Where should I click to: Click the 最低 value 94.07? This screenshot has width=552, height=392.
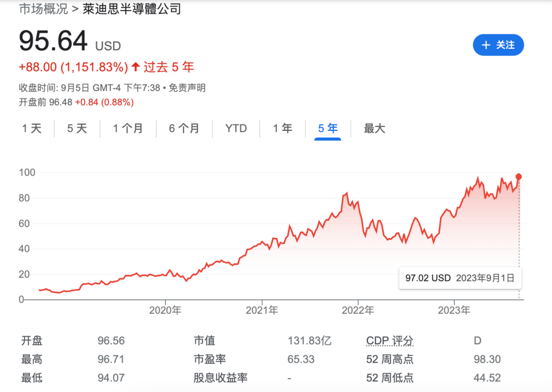click(112, 378)
